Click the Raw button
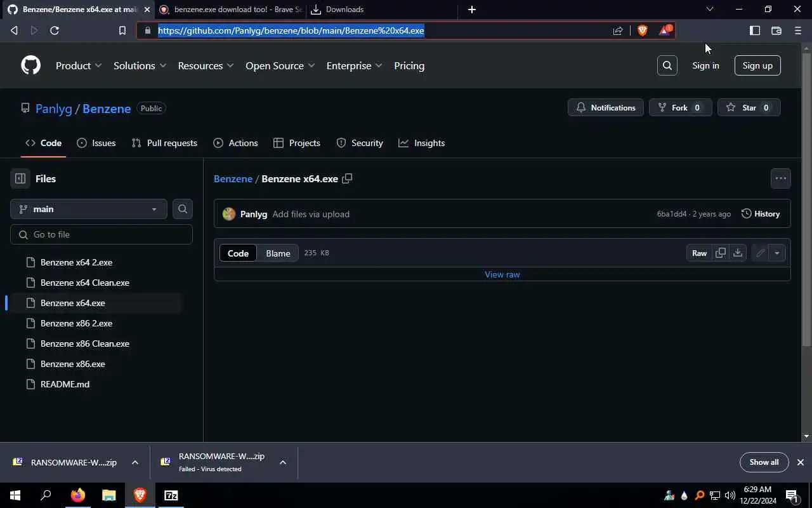812x508 pixels. pos(699,253)
